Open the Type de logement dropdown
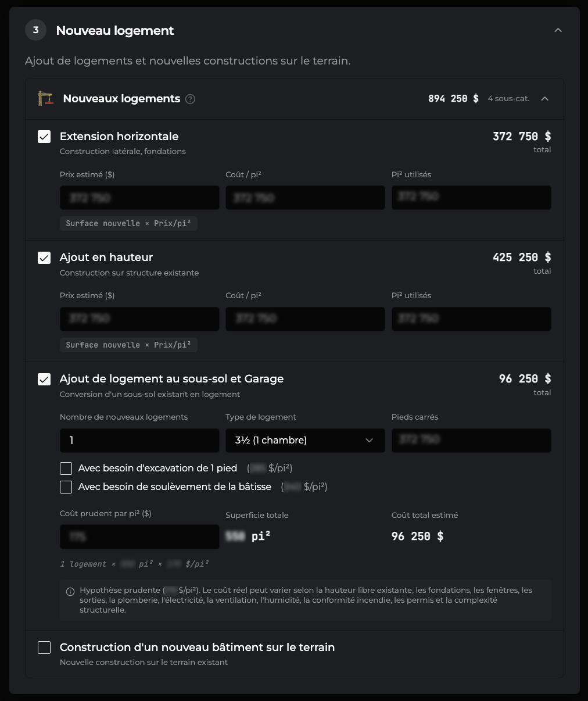The width and height of the screenshot is (588, 701). [305, 441]
